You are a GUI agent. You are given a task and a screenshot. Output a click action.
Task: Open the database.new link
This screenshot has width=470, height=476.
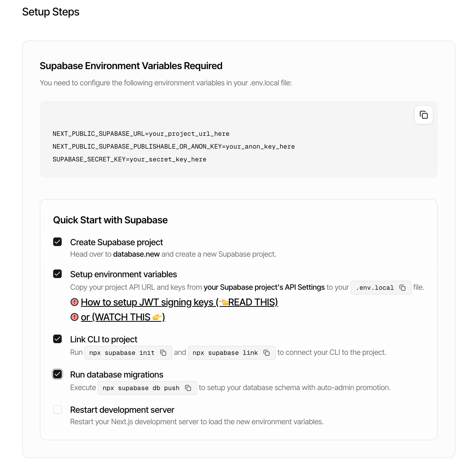[136, 254]
